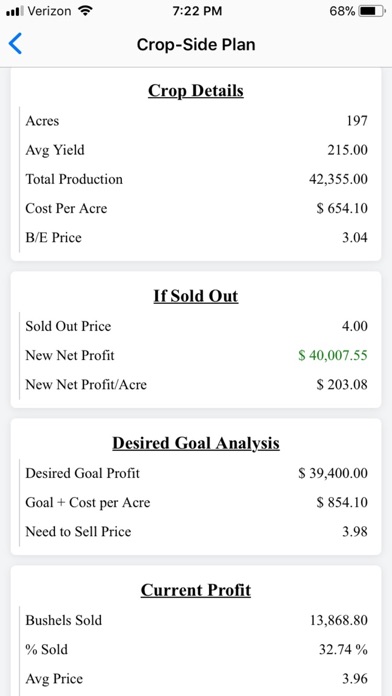Tap the Total Production row label
392x696 pixels.
[74, 179]
